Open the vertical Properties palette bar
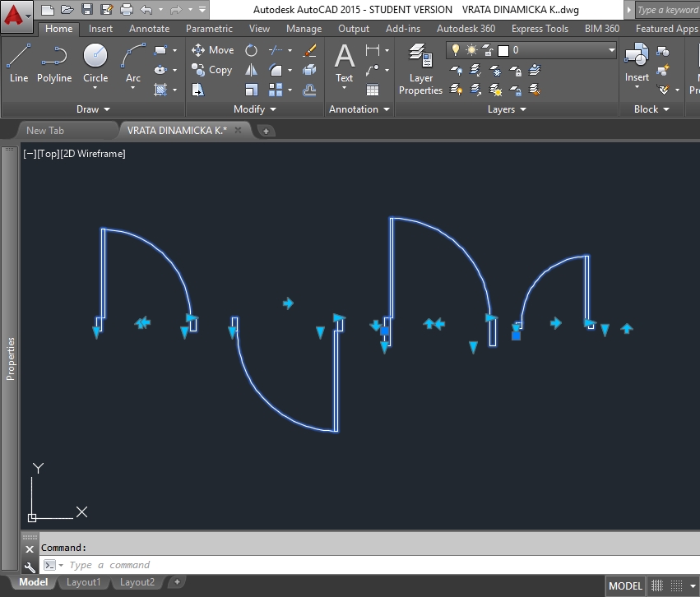Viewport: 700px width, 597px height. (x=11, y=358)
